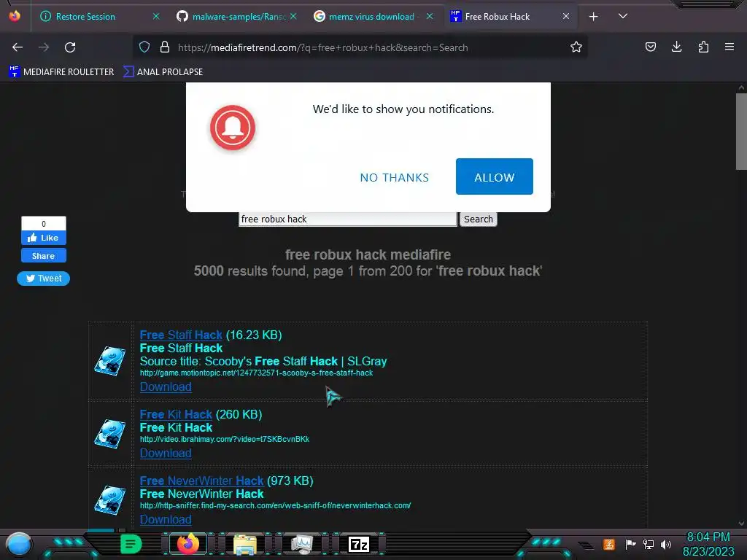
Task: Click the orange tray icon
Action: click(609, 544)
